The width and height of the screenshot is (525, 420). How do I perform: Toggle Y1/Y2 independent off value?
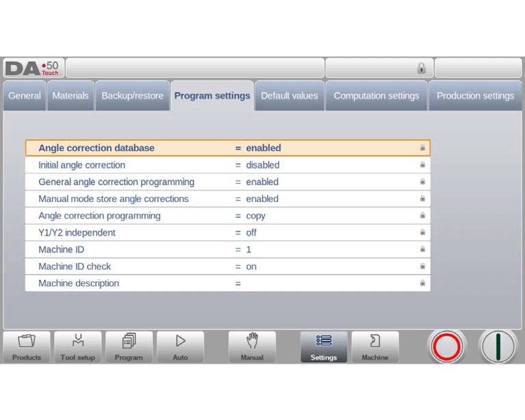251,233
